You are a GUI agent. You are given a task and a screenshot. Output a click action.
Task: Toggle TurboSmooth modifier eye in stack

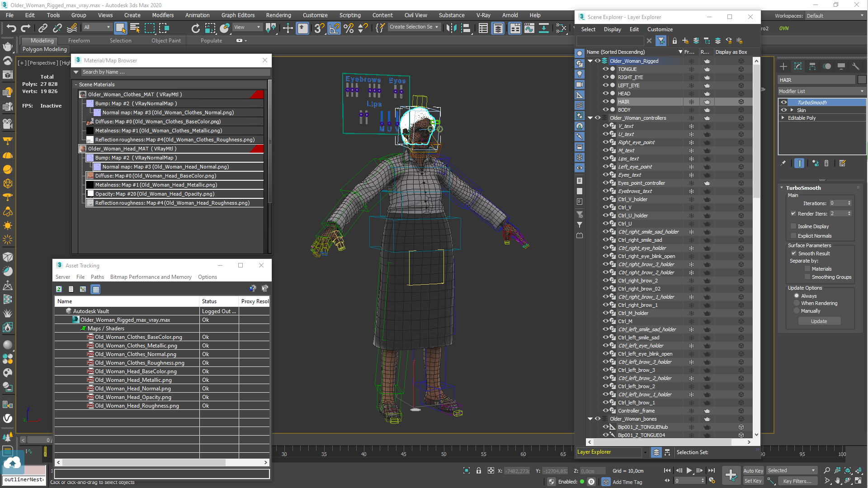[x=784, y=103]
